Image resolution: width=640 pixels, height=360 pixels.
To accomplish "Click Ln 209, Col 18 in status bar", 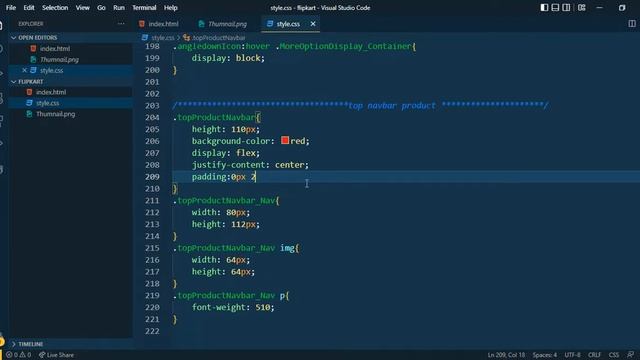I will [x=506, y=355].
